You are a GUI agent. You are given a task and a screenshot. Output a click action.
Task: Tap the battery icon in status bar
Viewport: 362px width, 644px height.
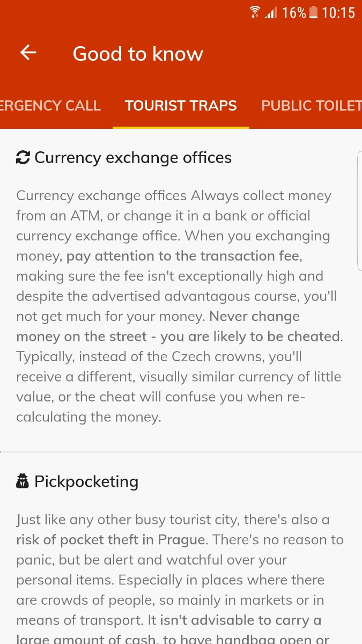coord(314,12)
